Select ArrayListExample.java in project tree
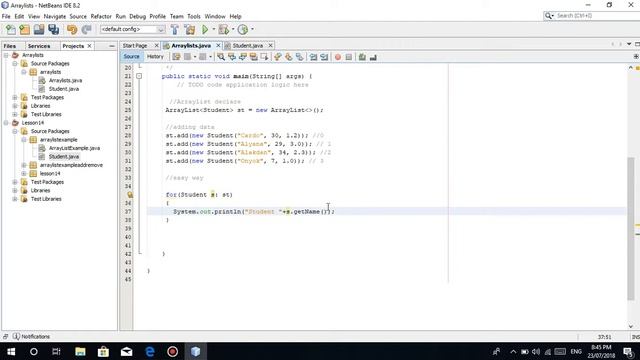 coord(74,148)
